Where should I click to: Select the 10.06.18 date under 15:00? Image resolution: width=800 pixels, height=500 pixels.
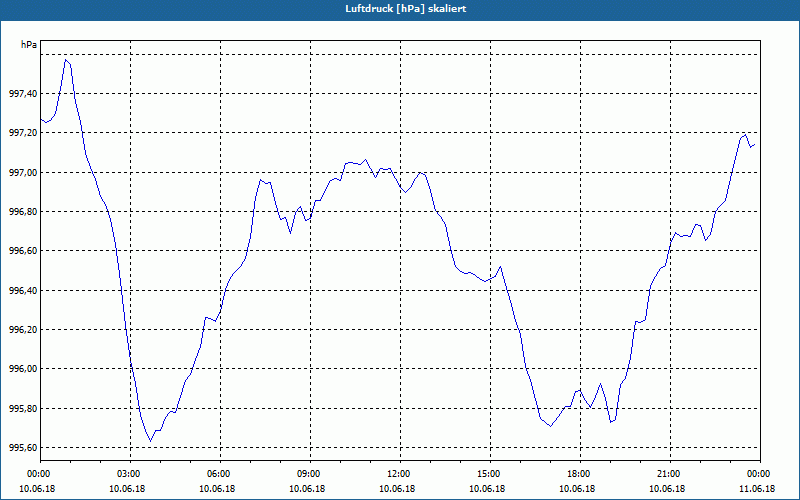click(488, 488)
